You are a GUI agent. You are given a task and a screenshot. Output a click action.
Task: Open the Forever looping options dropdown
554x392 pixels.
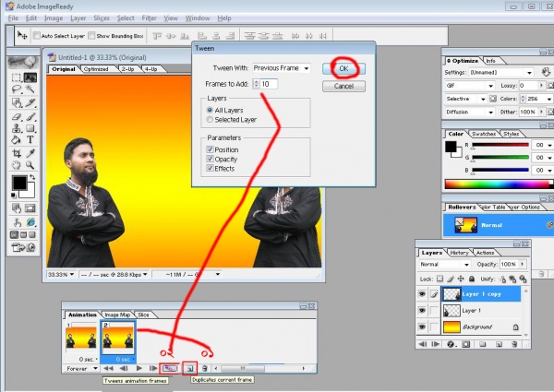[x=83, y=367]
